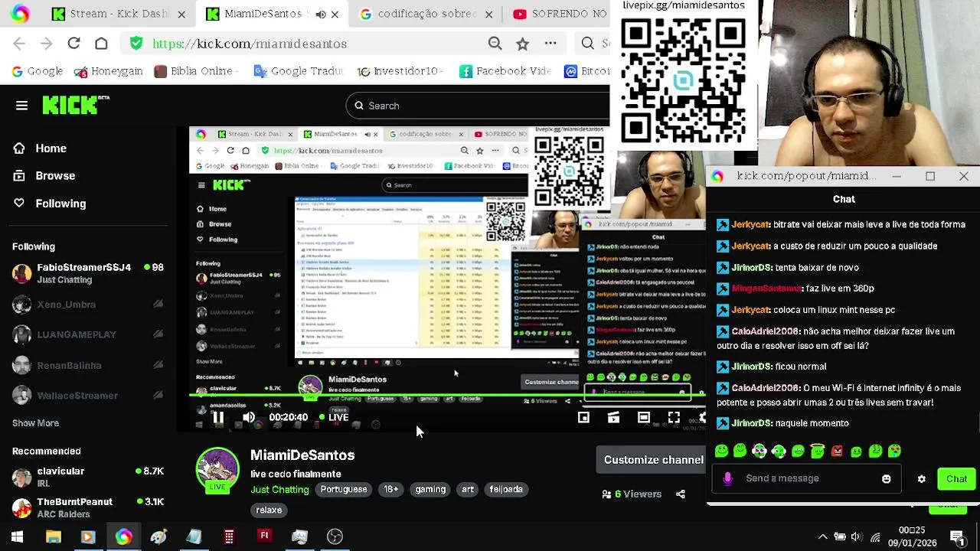Click the voice microphone icon in chat input
The height and width of the screenshot is (551, 980).
coord(727,478)
